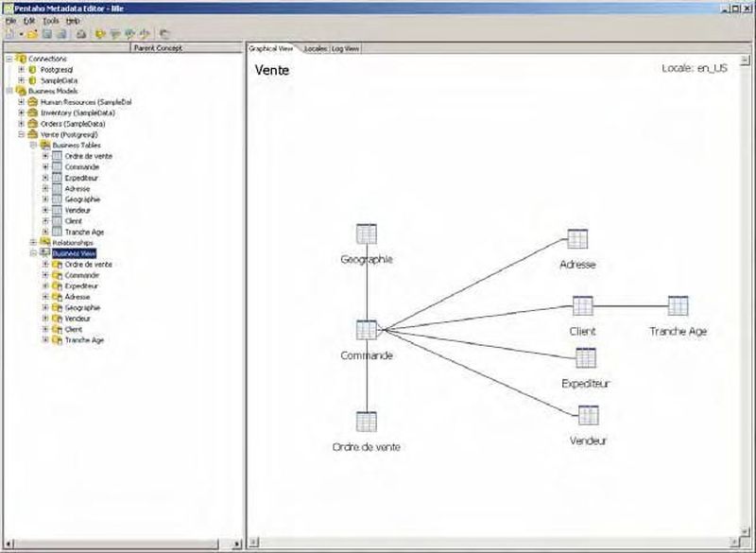Select the Commande table node in diagram
The width and height of the screenshot is (756, 553).
coord(367,331)
